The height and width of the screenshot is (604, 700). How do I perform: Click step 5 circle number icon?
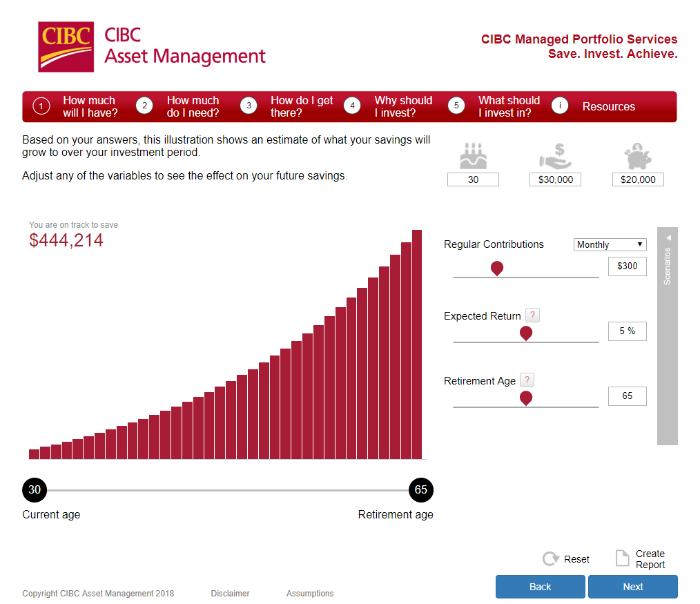pos(456,106)
